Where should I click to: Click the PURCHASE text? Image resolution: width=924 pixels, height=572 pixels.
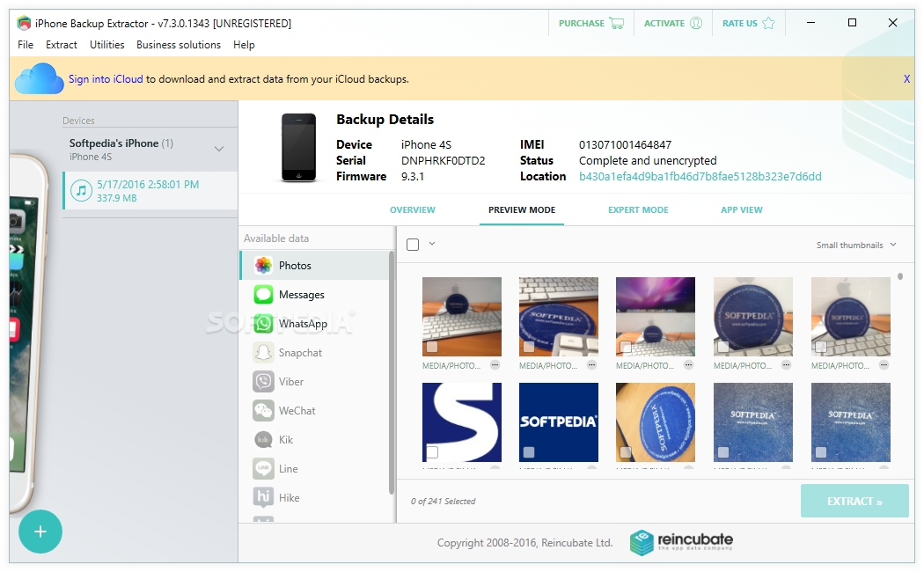click(581, 24)
